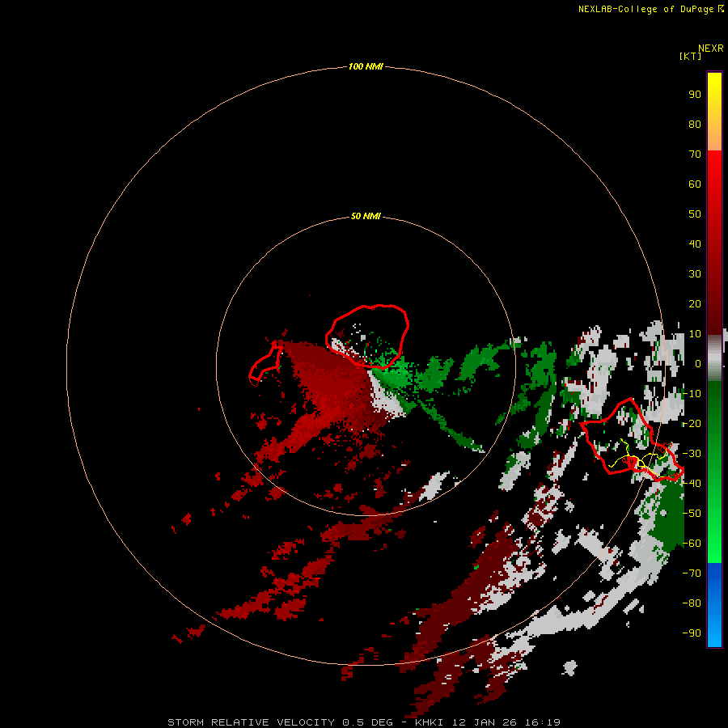728x728 pixels.
Task: Click the 50 NMI range ring label
Action: 366,216
